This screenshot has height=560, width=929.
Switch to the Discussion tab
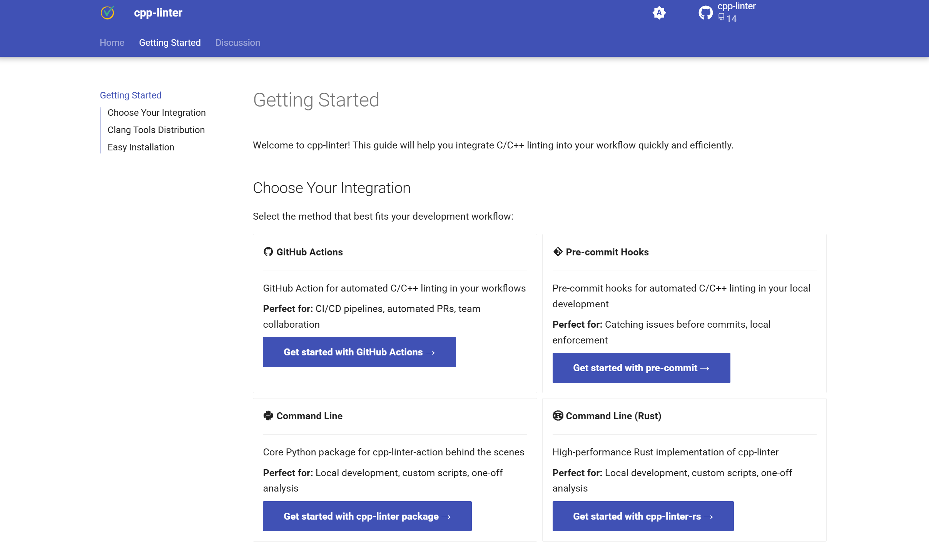click(237, 43)
